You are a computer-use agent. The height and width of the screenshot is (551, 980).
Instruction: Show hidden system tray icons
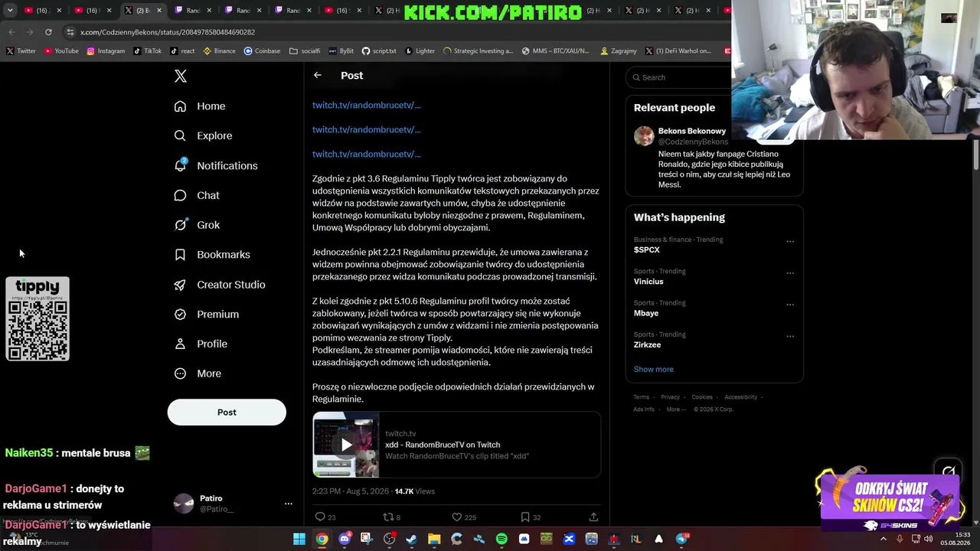pos(883,540)
